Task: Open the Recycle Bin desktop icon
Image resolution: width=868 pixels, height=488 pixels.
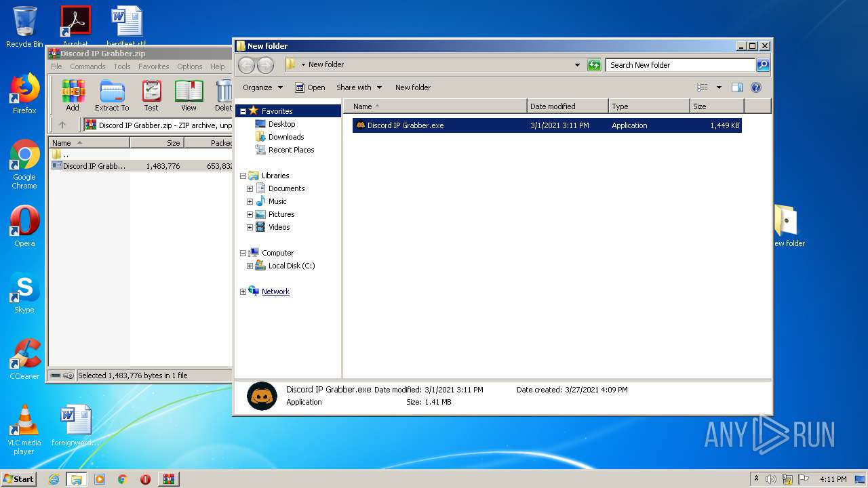Action: coord(24,27)
